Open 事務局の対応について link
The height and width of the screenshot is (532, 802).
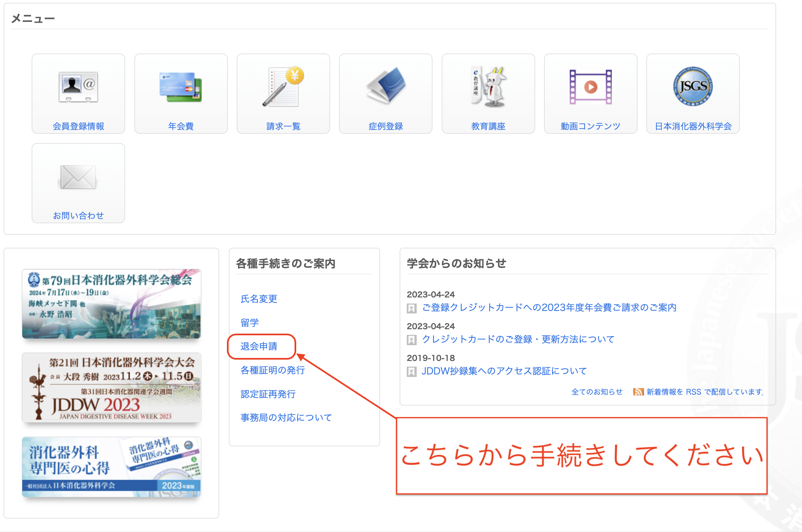286,417
